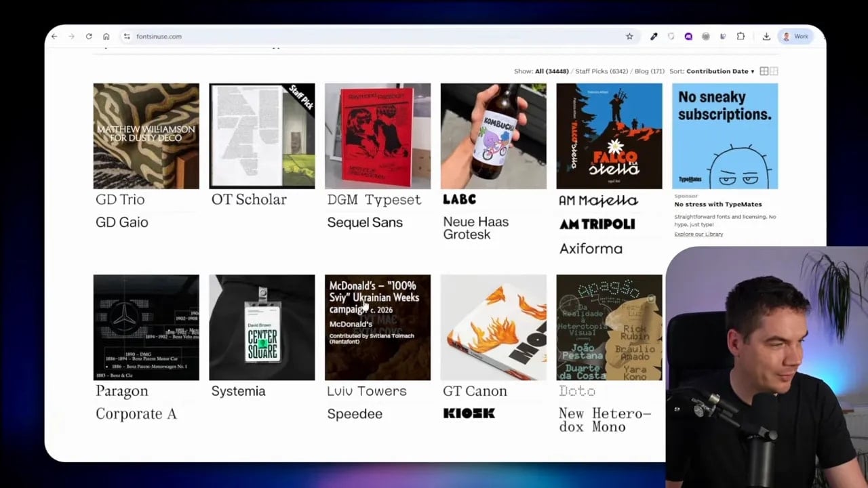Open the GD Trio typeface link
Viewport: 868px width, 488px height.
(120, 199)
